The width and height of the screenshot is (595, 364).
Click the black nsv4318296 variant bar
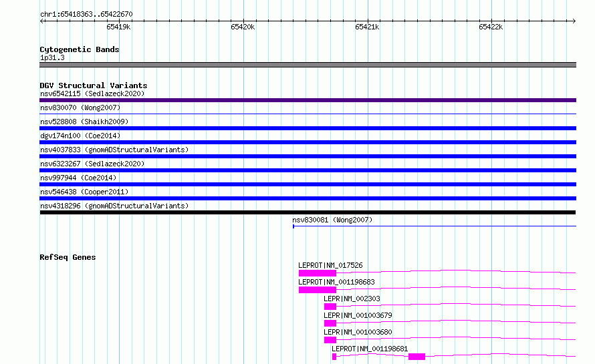pyautogui.click(x=308, y=212)
